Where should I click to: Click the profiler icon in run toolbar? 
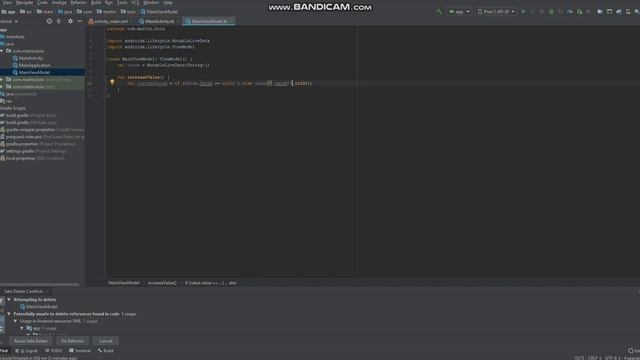570,12
